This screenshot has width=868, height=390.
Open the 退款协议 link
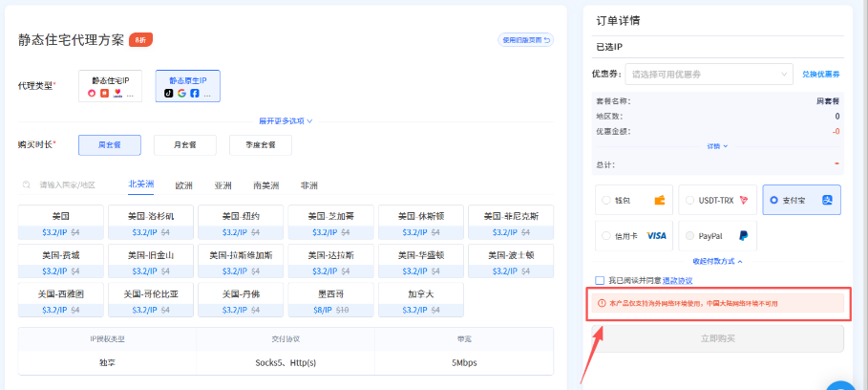[678, 281]
